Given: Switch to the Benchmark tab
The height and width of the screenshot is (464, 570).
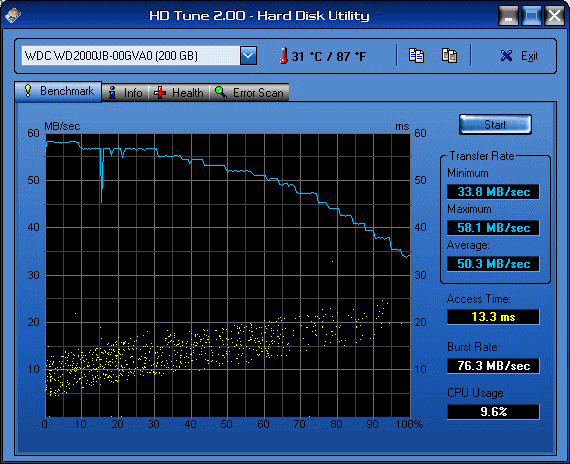Looking at the screenshot, I should coord(58,91).
